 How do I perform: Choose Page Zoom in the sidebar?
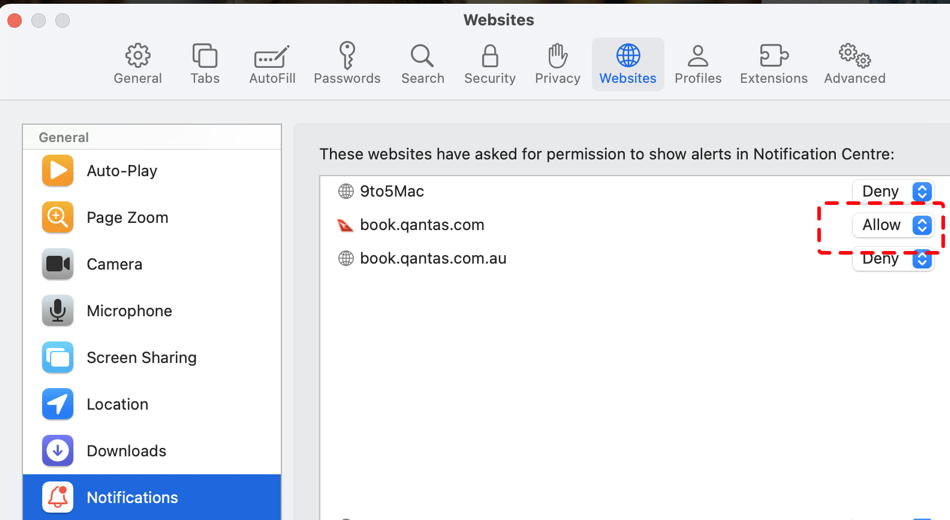pyautogui.click(x=127, y=217)
